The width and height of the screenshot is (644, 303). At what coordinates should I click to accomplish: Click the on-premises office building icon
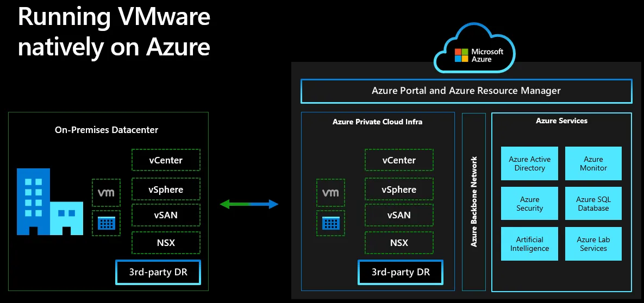click(x=49, y=201)
